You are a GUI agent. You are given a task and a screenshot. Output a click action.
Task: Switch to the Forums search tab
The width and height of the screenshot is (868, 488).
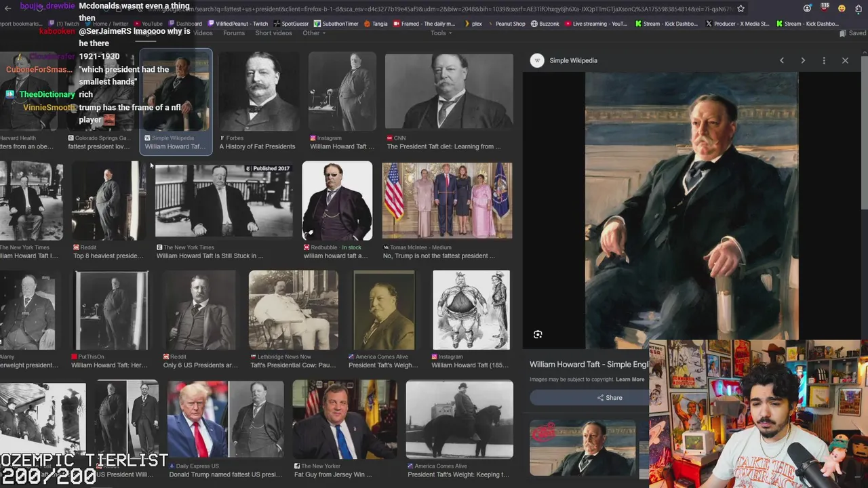234,33
